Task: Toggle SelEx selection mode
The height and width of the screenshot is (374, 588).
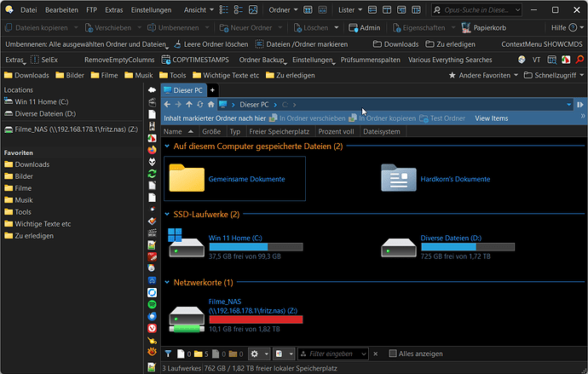Action: (44, 60)
